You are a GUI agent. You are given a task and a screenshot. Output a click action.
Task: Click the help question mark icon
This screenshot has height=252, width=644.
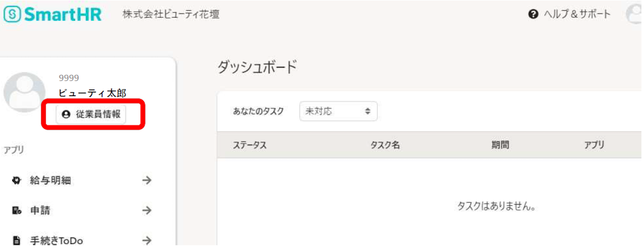[x=534, y=15]
